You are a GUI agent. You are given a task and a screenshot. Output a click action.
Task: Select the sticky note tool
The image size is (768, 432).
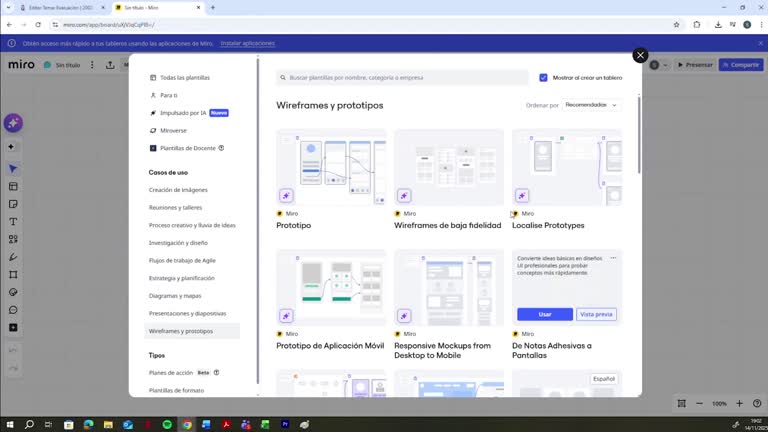coord(13,204)
